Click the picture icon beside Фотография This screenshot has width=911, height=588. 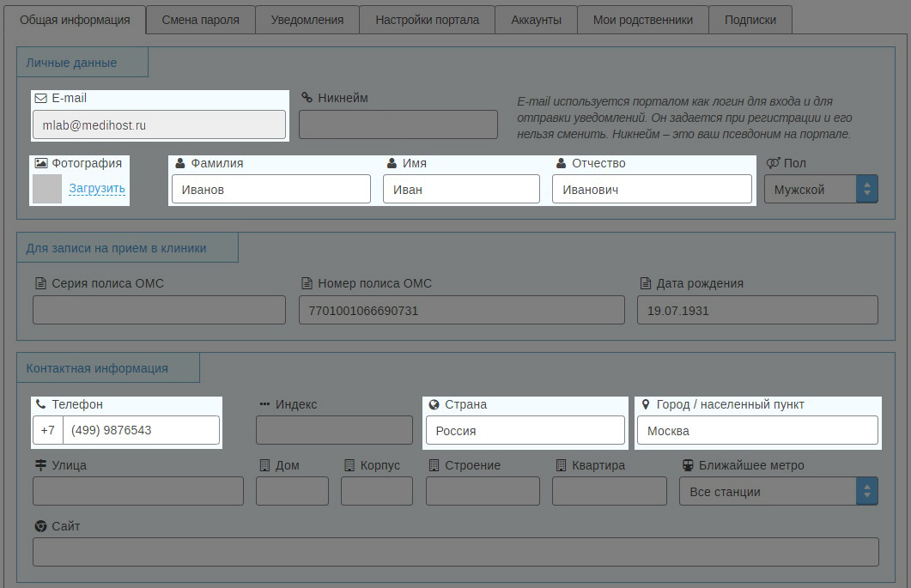click(40, 163)
